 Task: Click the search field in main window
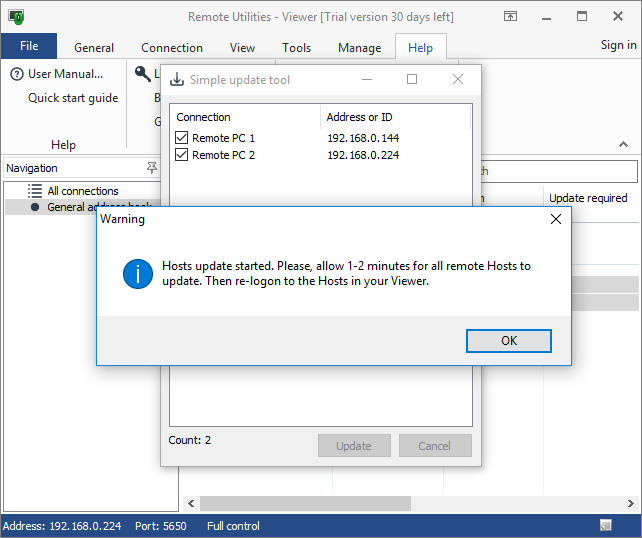(x=559, y=171)
